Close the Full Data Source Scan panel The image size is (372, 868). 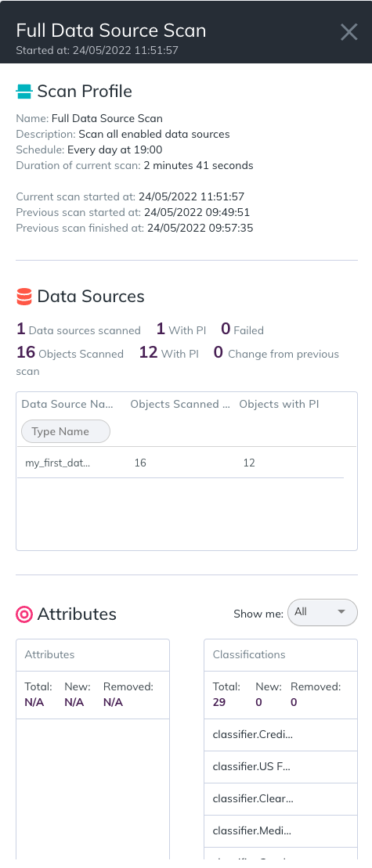349,32
